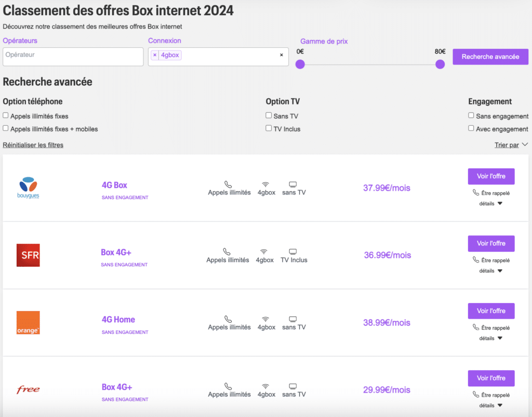Click the Recherche avancée button
This screenshot has height=417, width=532.
pyautogui.click(x=490, y=57)
